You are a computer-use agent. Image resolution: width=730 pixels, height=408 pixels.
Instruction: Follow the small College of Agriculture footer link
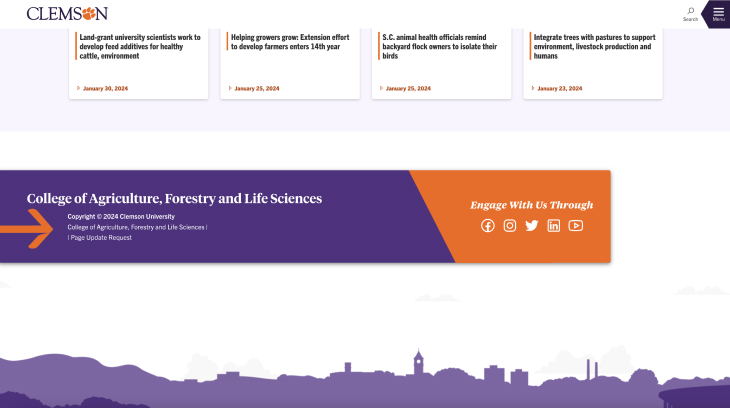136,227
